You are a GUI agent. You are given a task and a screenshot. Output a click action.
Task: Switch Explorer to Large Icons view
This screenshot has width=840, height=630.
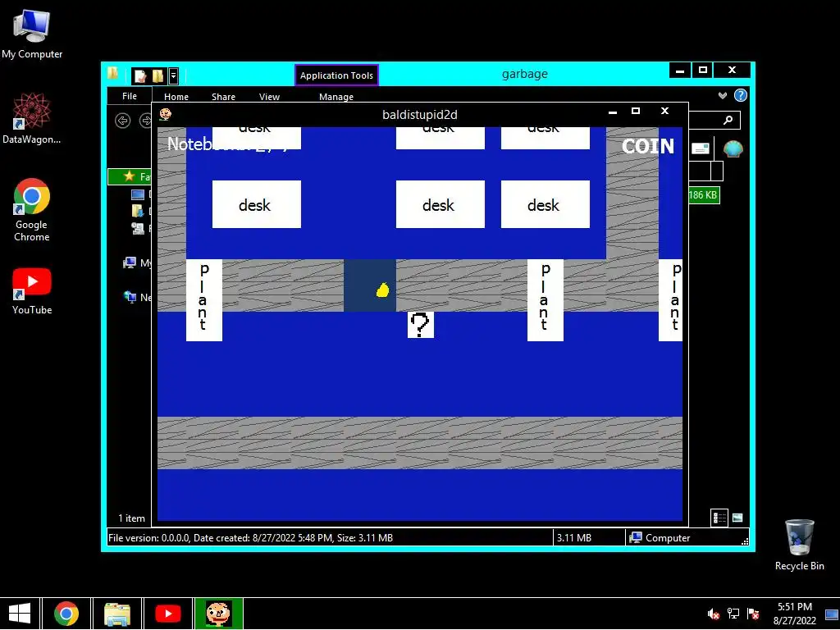click(737, 518)
